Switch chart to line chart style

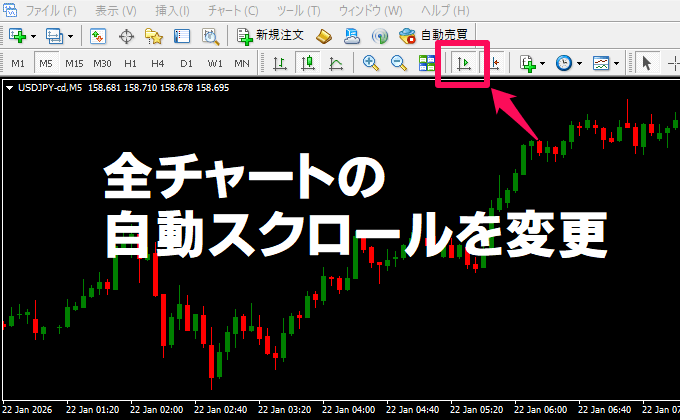(335, 63)
